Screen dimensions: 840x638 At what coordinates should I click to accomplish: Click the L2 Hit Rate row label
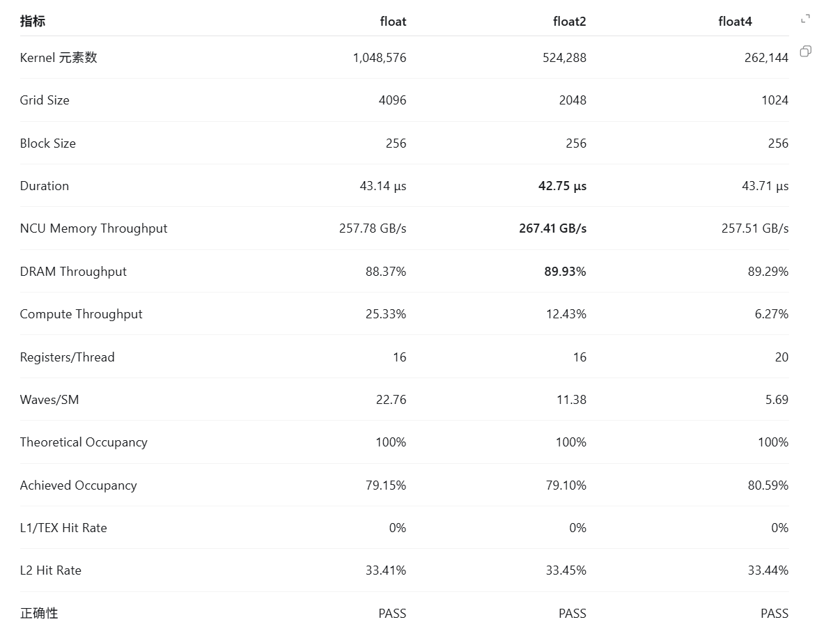(x=51, y=570)
